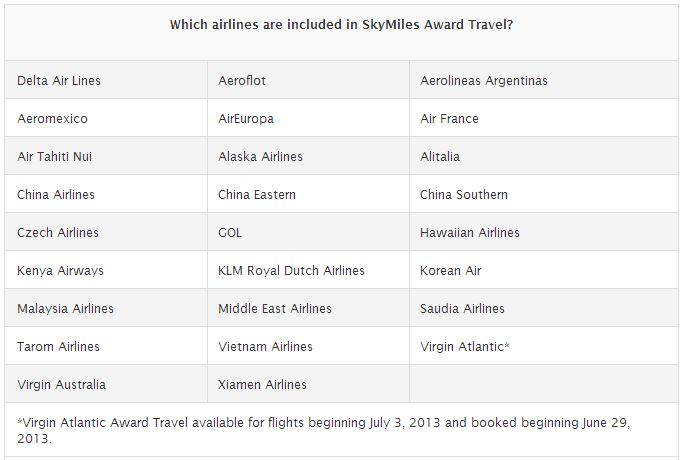Screen dimensions: 683x460
Task: Click the Virgin Atlantic footnote text
Action: click(x=323, y=430)
